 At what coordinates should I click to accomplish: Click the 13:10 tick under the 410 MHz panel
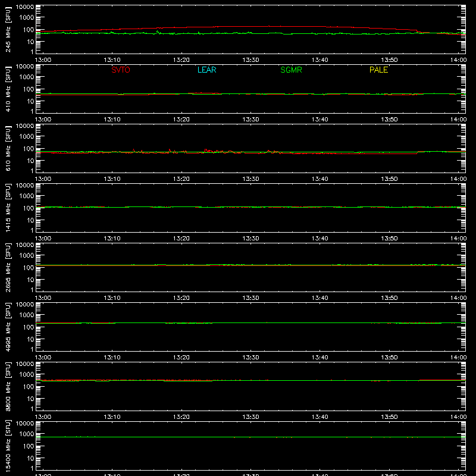coord(112,120)
